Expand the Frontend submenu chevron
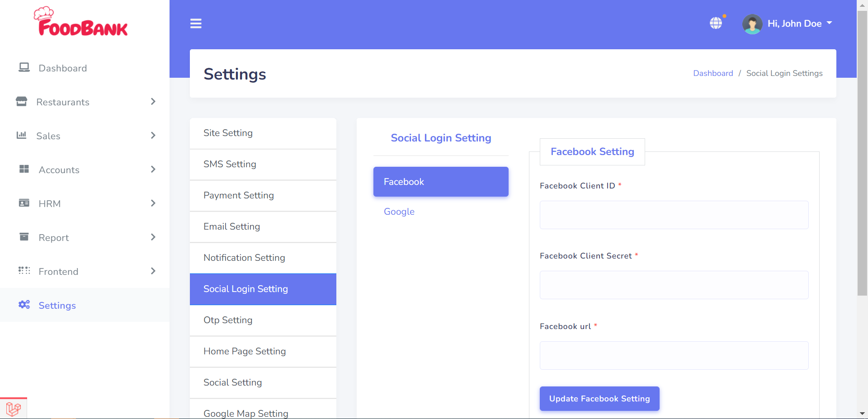 [x=153, y=271]
